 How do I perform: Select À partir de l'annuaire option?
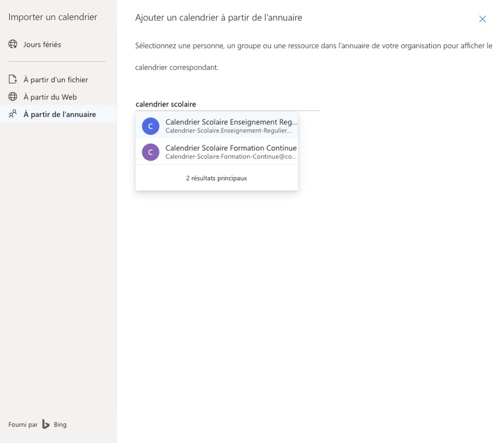pos(58,114)
